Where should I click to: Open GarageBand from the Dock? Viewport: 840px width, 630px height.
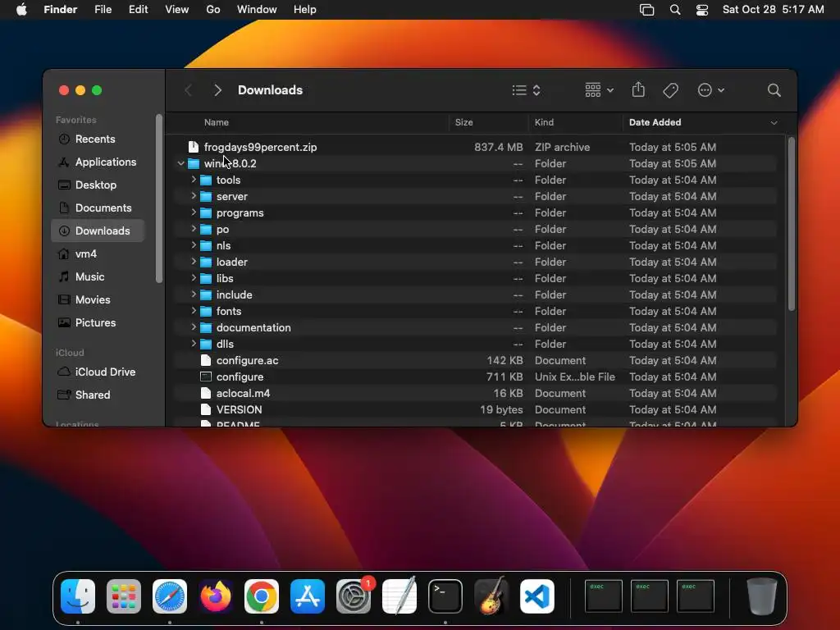click(491, 596)
